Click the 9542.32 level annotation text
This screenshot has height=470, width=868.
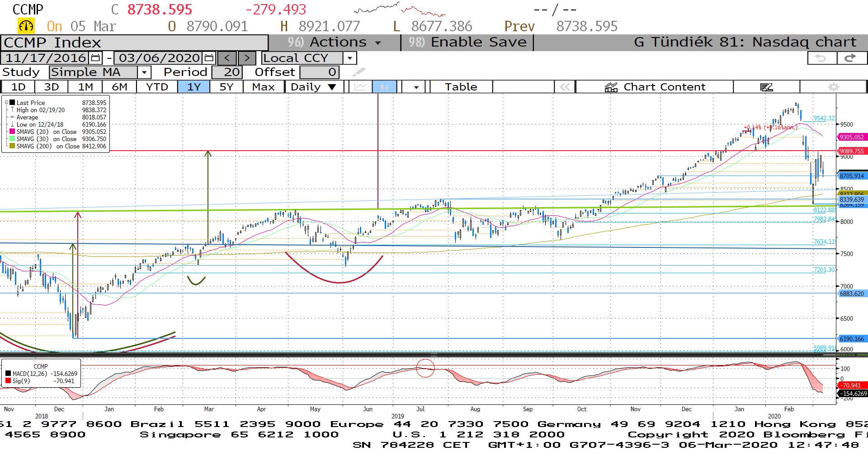pos(824,118)
